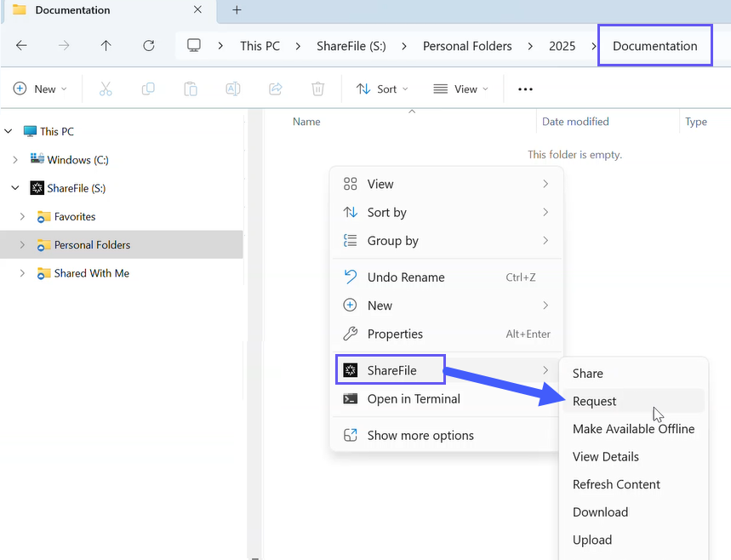Click the Favorites folder icon

pos(43,217)
